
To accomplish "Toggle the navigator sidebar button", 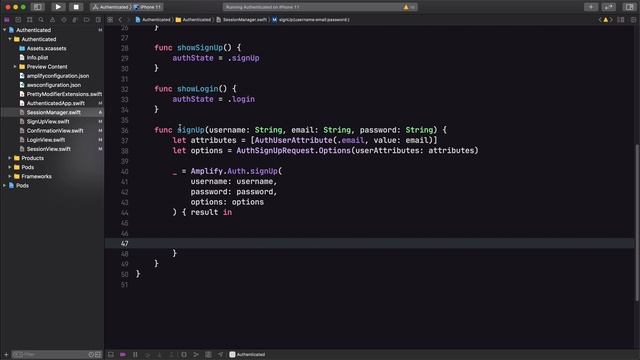I will click(37, 7).
